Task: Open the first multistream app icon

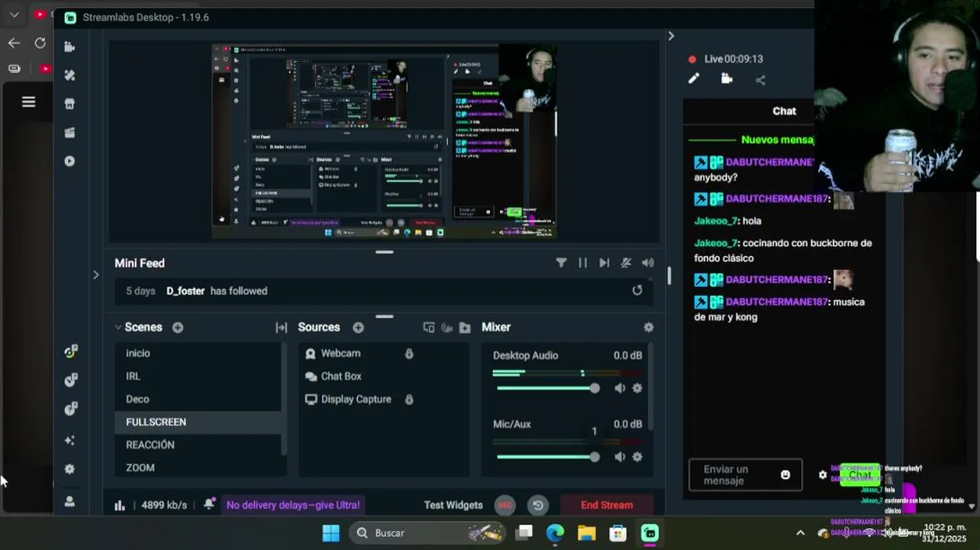Action: click(70, 351)
